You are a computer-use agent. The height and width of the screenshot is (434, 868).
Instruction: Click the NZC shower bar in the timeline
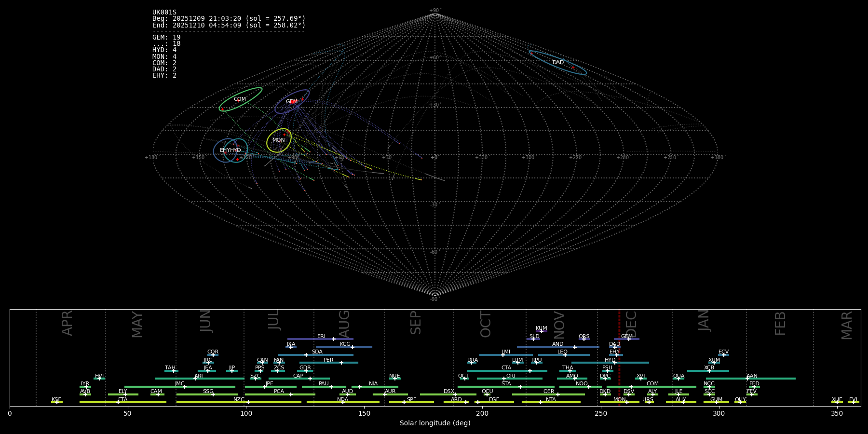(239, 402)
